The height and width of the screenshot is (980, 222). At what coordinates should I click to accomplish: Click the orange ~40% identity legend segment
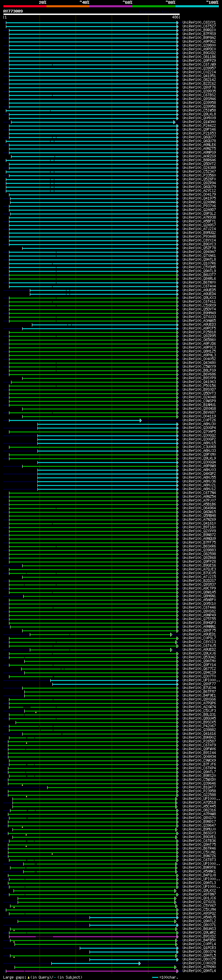[68, 6]
